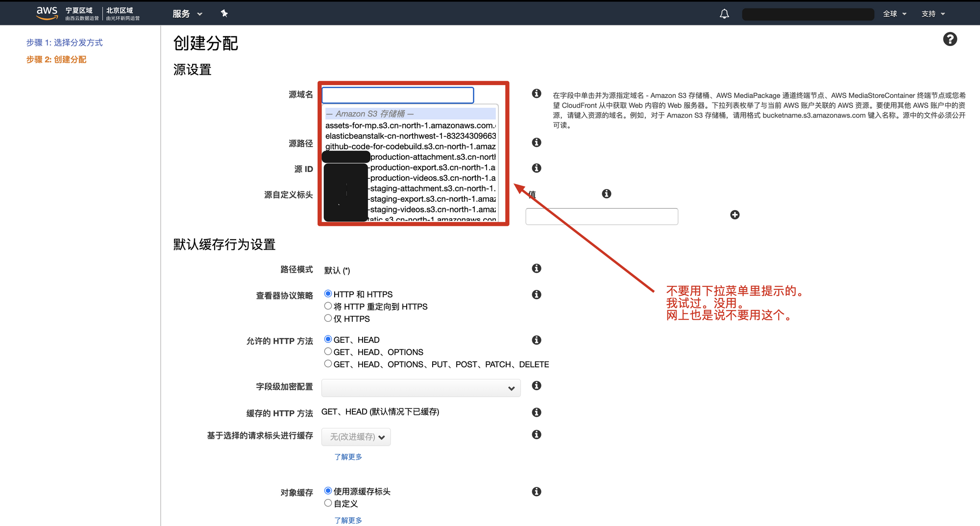This screenshot has height=526, width=980.
Task: Show info icon for 查看器协议策略
Action: [537, 294]
